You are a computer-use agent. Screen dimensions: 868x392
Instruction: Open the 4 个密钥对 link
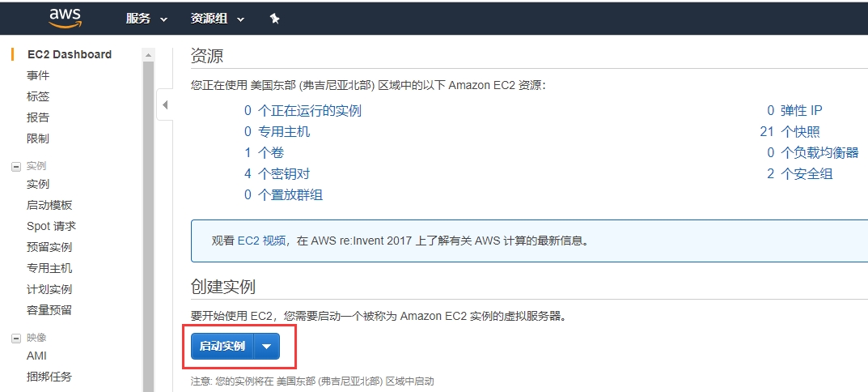(277, 173)
